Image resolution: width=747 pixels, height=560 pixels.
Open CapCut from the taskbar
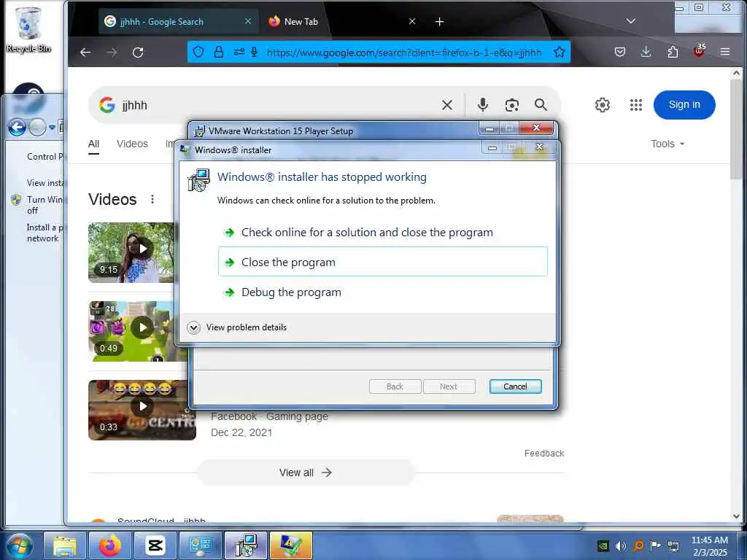155,545
